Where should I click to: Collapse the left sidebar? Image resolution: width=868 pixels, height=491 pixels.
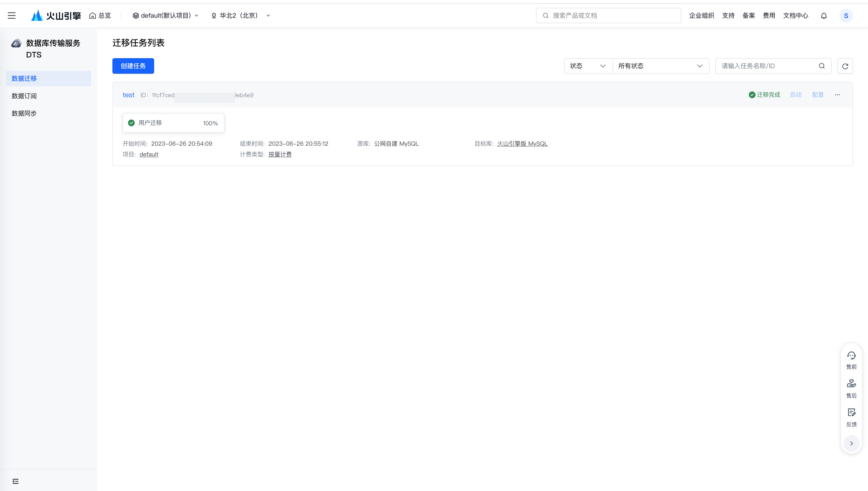16,481
